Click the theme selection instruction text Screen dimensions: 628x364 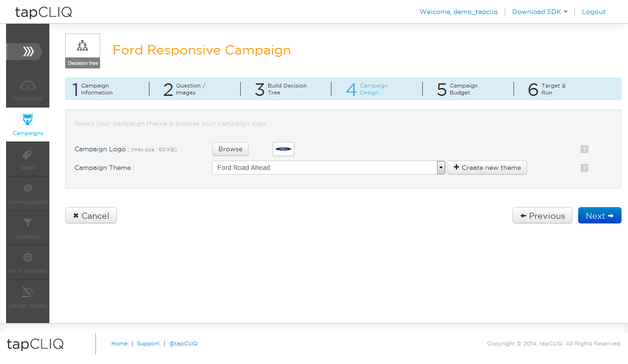[x=171, y=124]
